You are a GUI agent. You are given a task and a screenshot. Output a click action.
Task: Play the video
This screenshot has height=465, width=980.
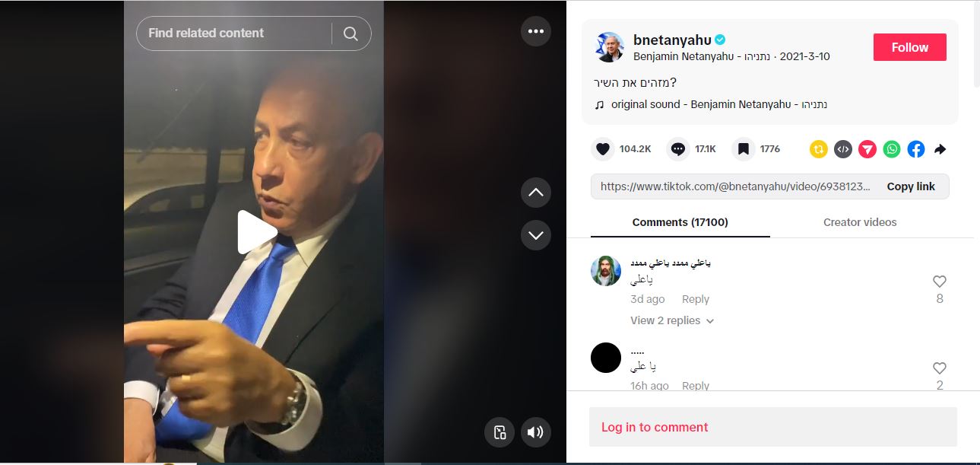point(255,233)
